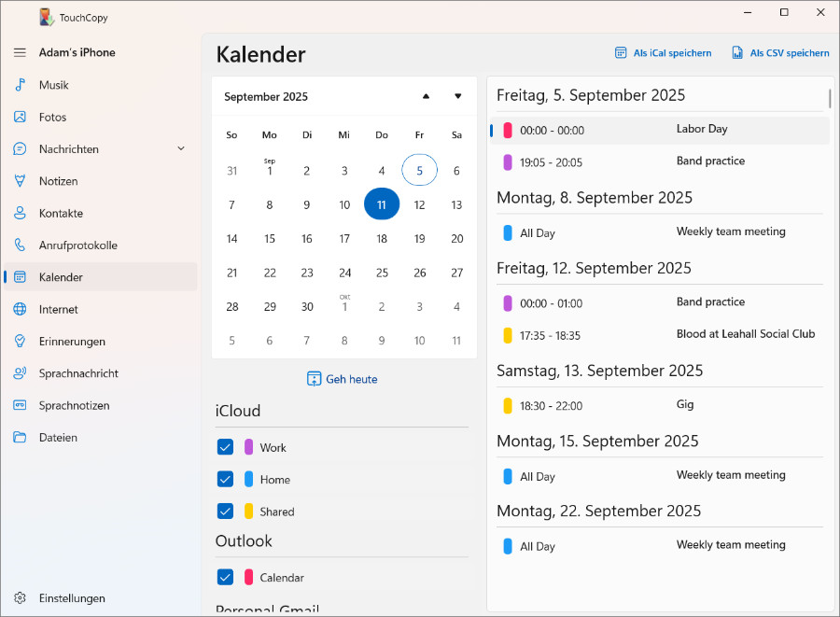
Task: Select September 18 in the calendar grid
Action: [x=382, y=238]
